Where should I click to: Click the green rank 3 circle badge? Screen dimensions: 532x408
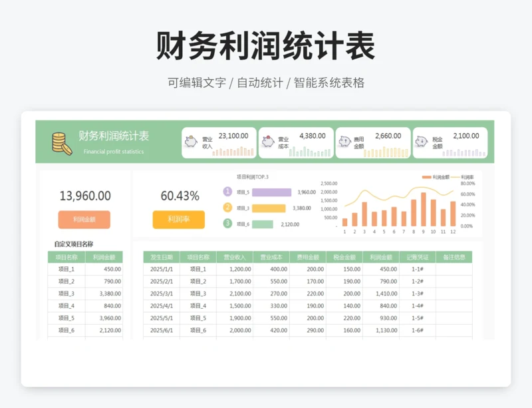tap(227, 223)
